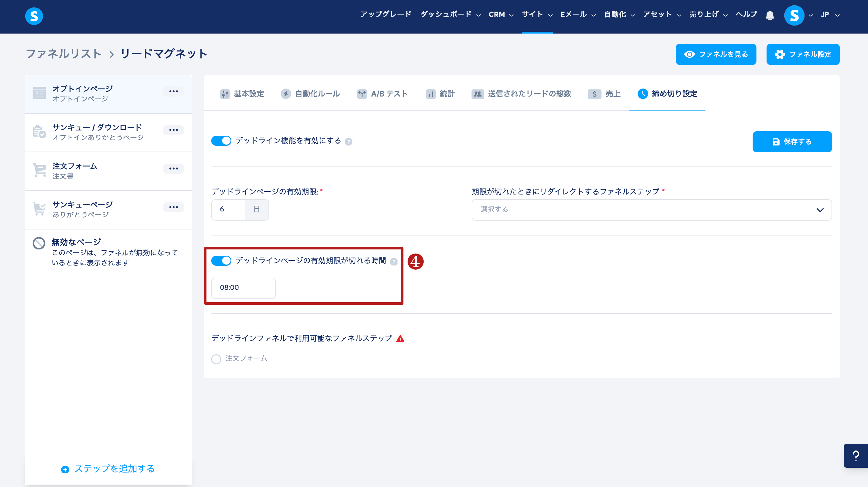This screenshot has width=868, height=487.
Task: Click ステップを追加する link
Action: point(108,469)
